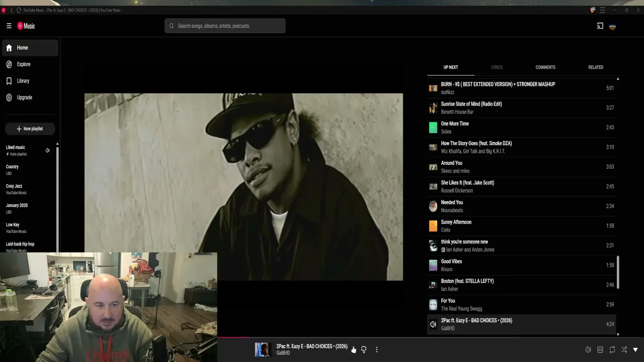Click the now-playing speaker icon on BAD CHOICES
Screen dimensions: 644x362
pos(433,324)
